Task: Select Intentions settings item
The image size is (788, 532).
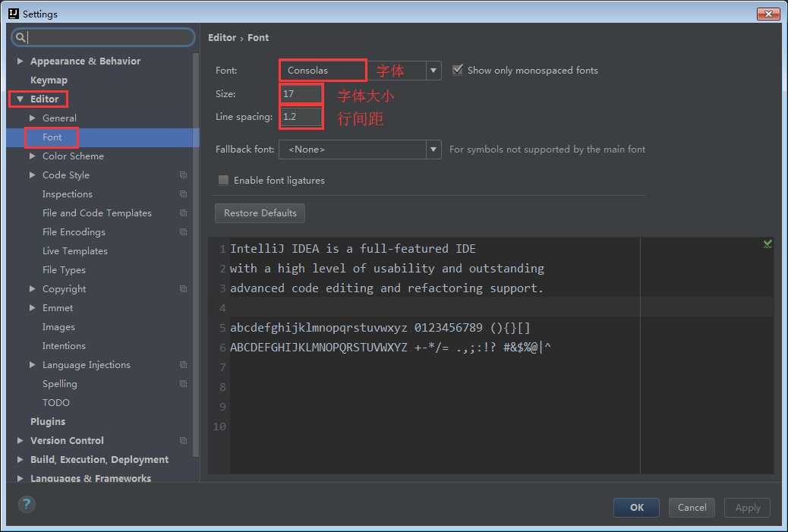Action: tap(64, 345)
